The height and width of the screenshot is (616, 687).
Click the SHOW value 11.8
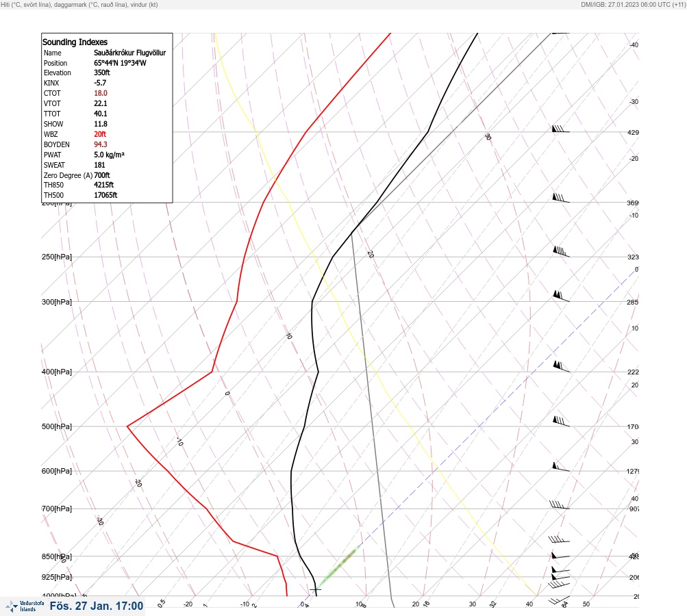pyautogui.click(x=100, y=124)
